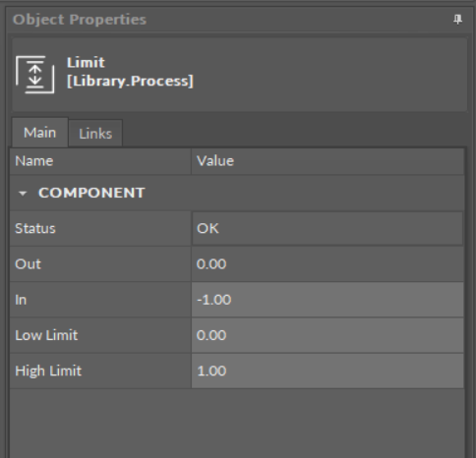Click the In value field showing -1.00

pyautogui.click(x=327, y=300)
